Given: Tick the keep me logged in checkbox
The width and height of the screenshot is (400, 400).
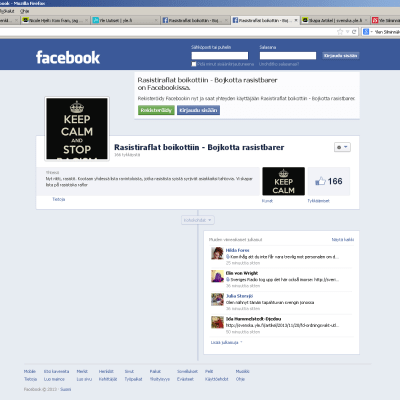Looking at the screenshot, I should click(194, 64).
